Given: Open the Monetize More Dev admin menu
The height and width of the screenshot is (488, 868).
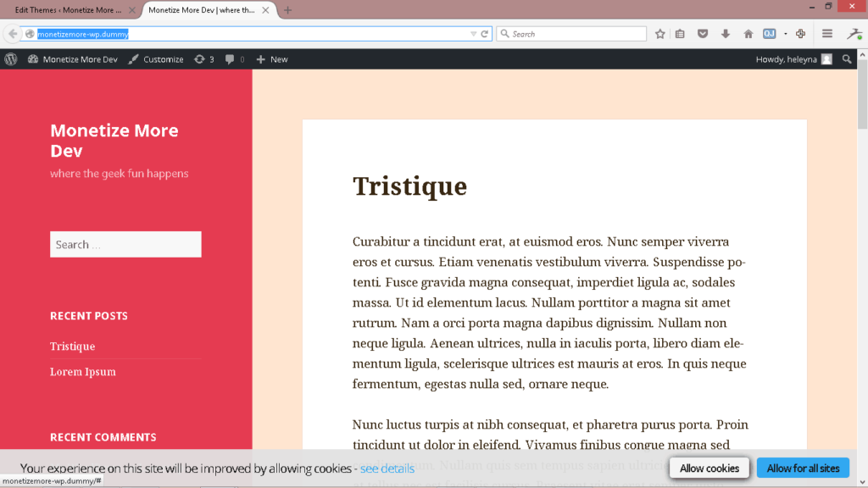Looking at the screenshot, I should click(73, 59).
